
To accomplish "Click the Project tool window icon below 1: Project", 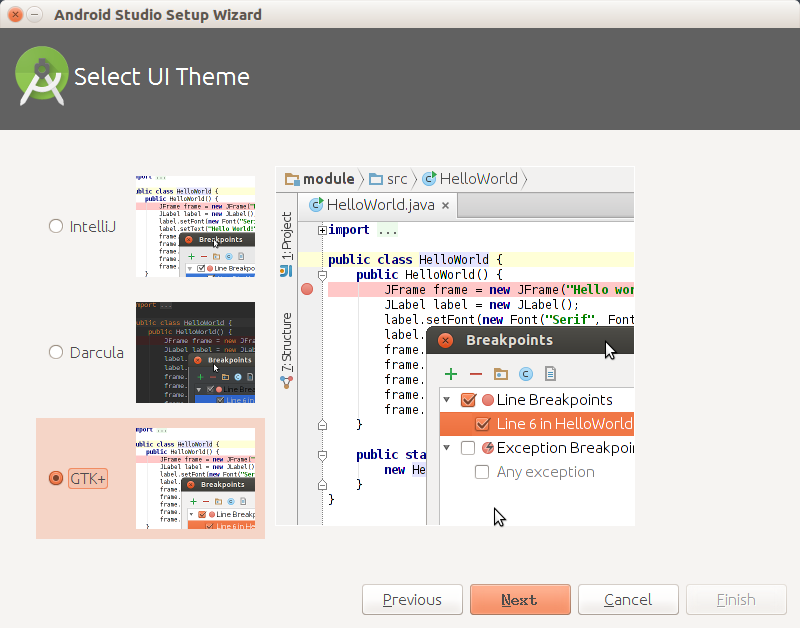I will click(x=286, y=271).
